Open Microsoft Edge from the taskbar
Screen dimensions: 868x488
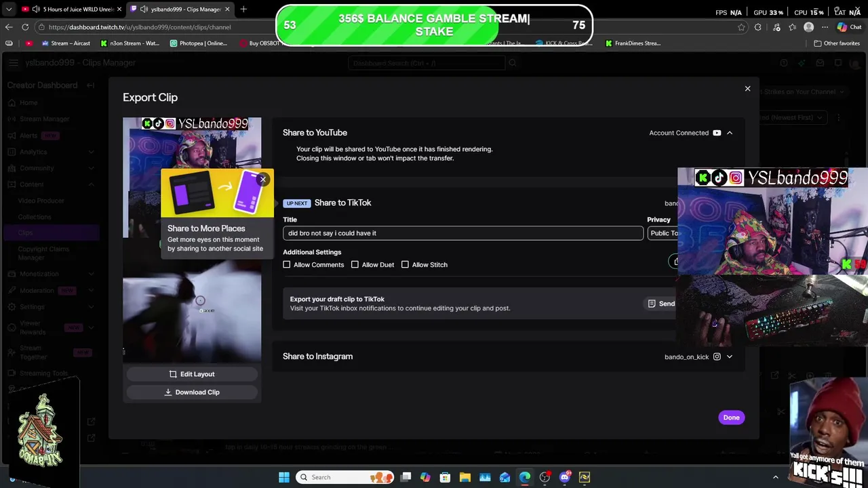tap(525, 477)
